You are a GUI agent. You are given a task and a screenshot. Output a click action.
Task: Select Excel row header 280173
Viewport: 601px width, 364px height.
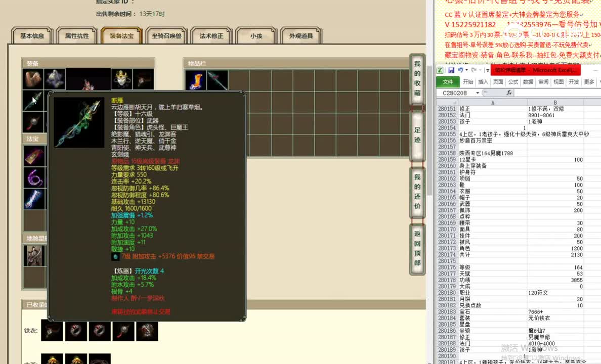pos(447,248)
